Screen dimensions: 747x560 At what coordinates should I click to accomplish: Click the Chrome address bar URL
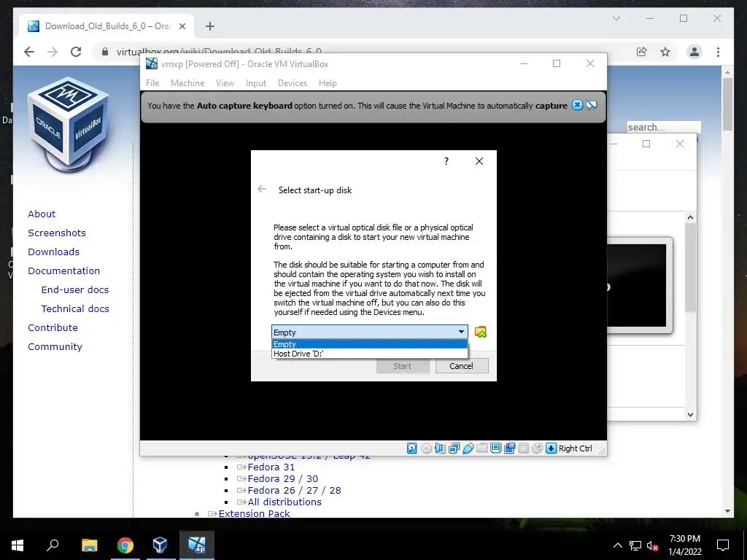coord(219,52)
